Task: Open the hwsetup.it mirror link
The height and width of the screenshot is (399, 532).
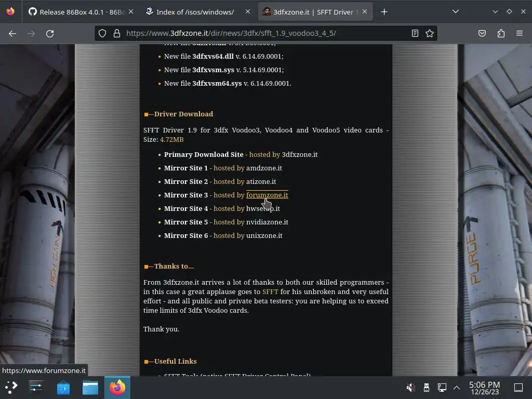Action: (x=263, y=209)
